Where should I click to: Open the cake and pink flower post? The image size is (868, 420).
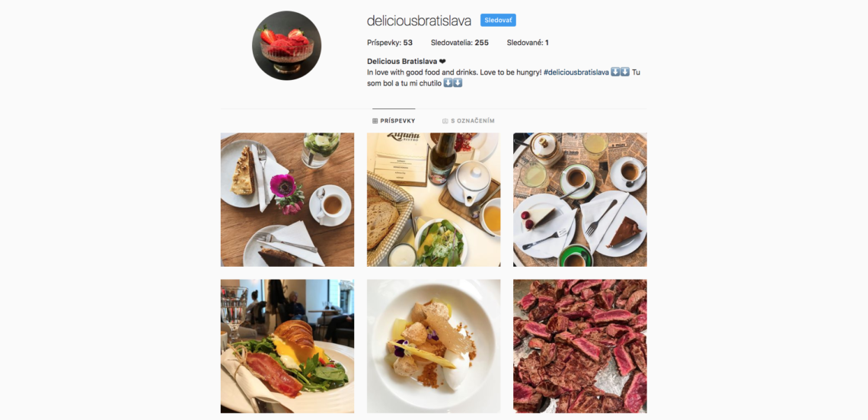point(287,200)
